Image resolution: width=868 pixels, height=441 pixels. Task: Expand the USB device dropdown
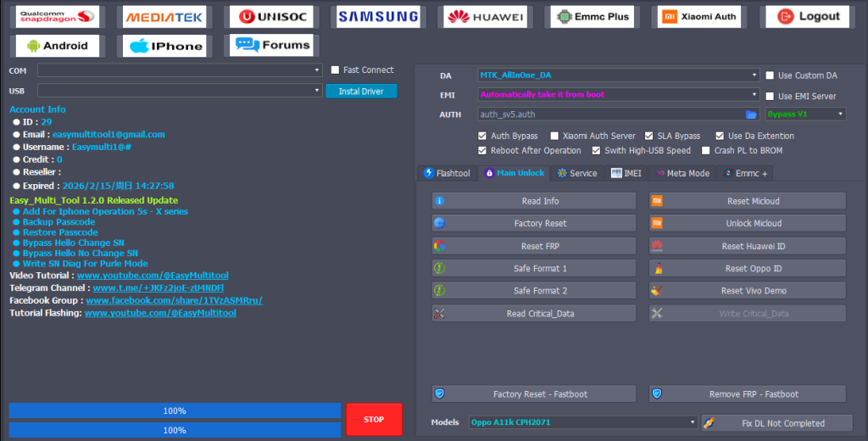click(x=180, y=90)
